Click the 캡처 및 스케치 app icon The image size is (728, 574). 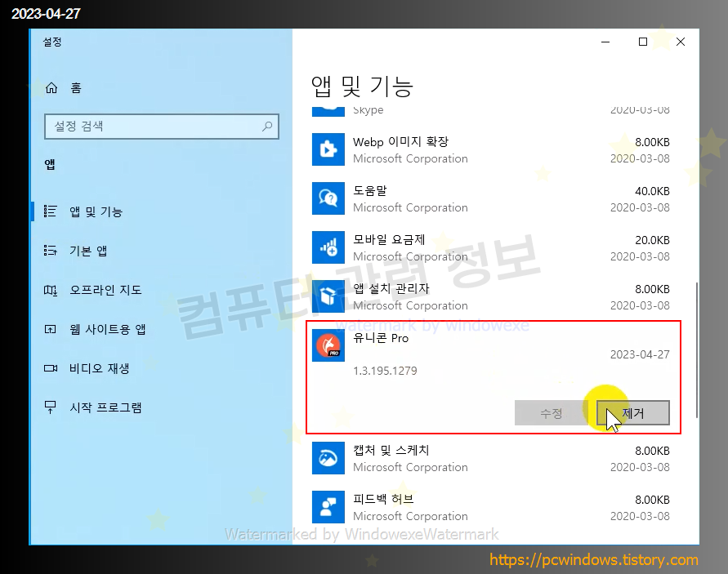coord(328,458)
